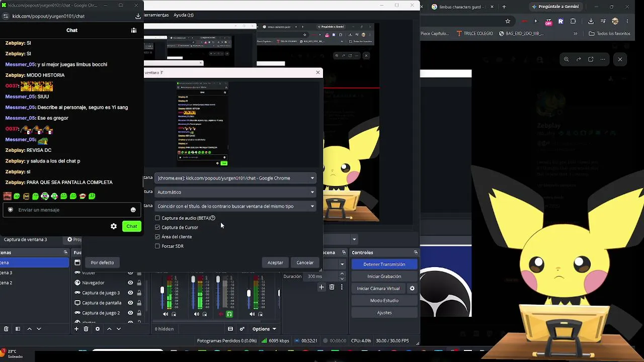Viewport: 644px width, 362px height.
Task: Click the green Chat send button
Action: (x=132, y=226)
